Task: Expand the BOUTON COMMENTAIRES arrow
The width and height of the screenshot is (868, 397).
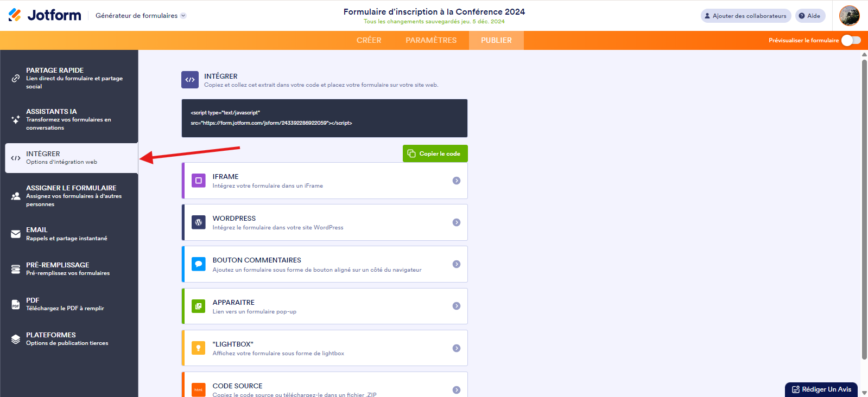Action: (457, 264)
